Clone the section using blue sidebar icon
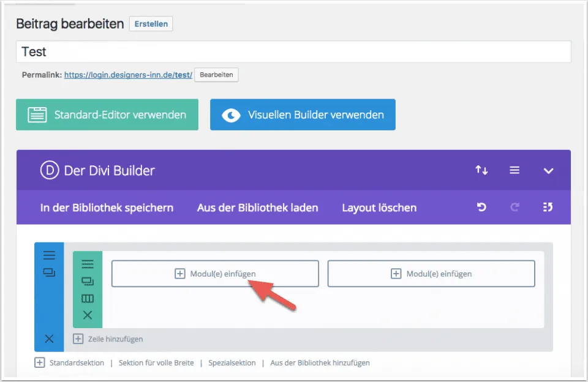Screen dimensions: 588x382 tap(49, 272)
